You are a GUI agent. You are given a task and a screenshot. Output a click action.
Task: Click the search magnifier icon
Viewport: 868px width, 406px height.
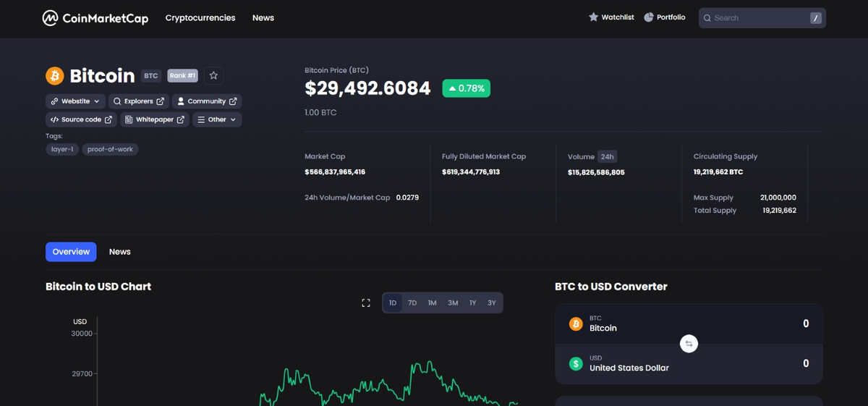pyautogui.click(x=707, y=18)
